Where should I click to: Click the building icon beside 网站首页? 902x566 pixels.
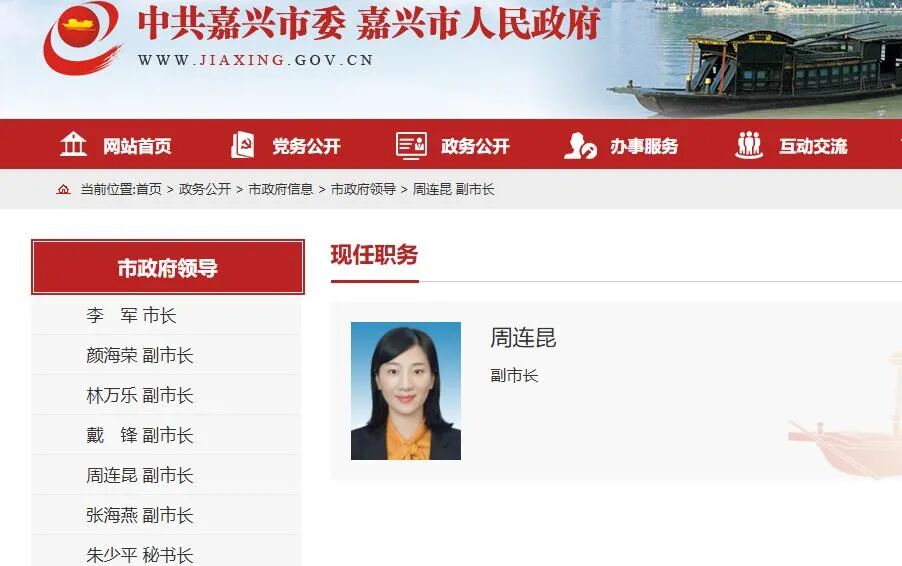[73, 145]
